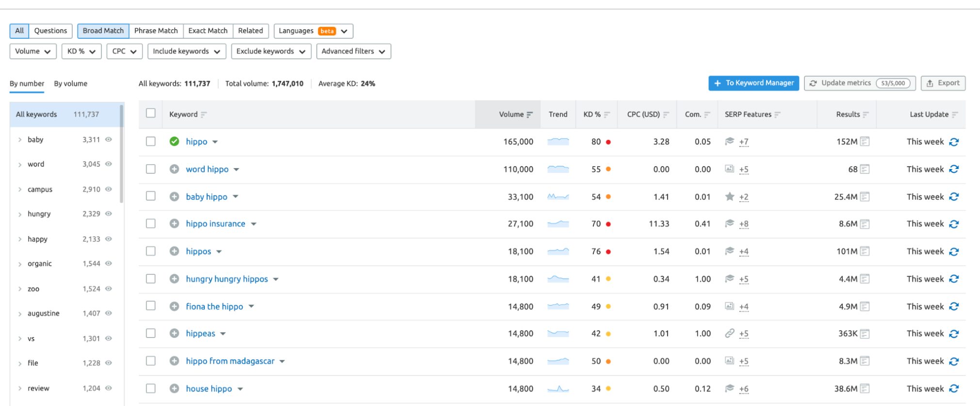Viewport: 980px width, 406px height.
Task: Select the Related tab
Action: tap(251, 31)
